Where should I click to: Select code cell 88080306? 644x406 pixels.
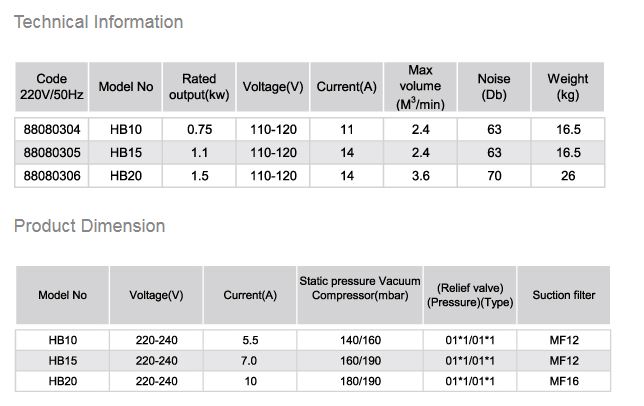click(x=52, y=176)
